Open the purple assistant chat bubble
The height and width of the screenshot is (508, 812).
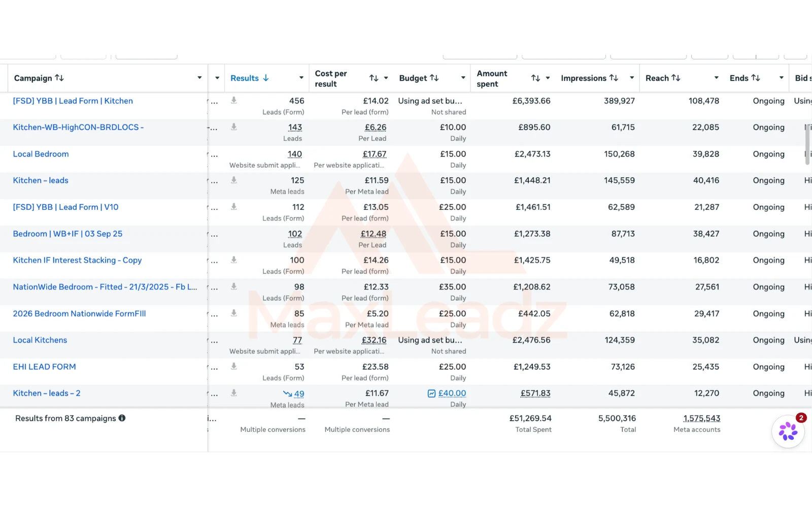(788, 431)
